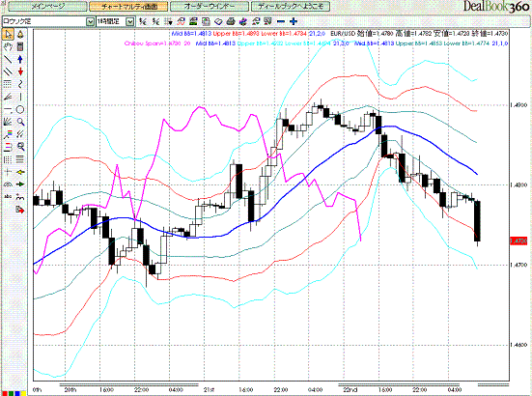Open the timeframe dropdown arrow

130,21
